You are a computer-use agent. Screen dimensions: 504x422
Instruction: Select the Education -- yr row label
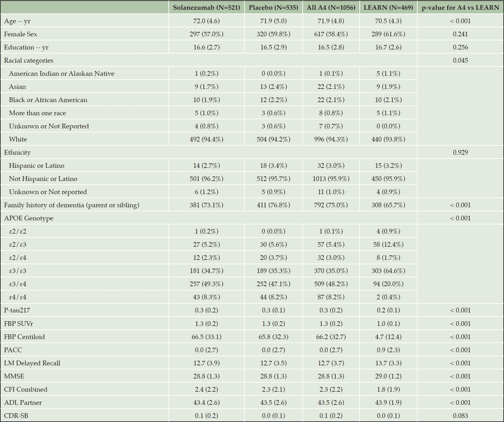26,47
